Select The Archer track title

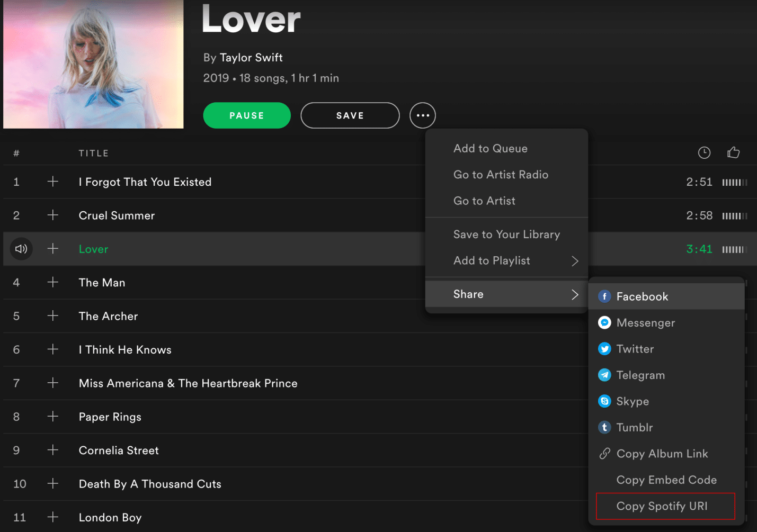tap(109, 316)
